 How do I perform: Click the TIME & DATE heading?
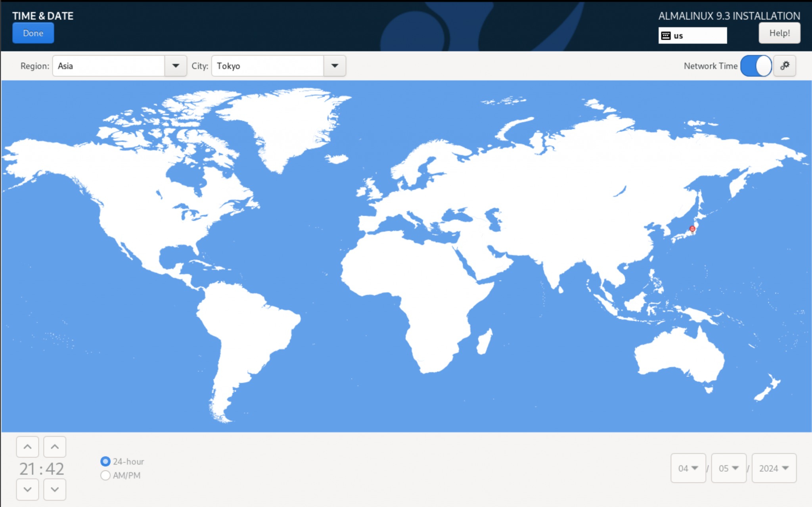(x=42, y=16)
